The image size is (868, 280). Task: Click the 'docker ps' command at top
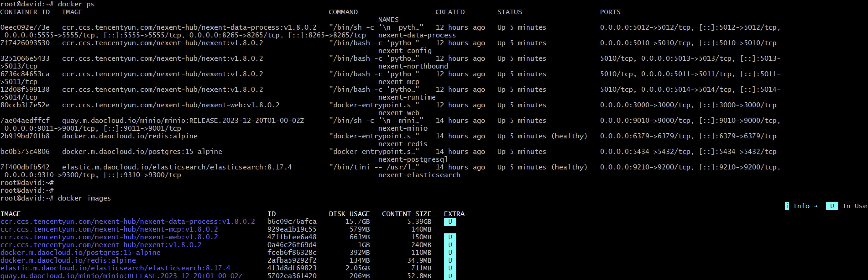tap(76, 4)
